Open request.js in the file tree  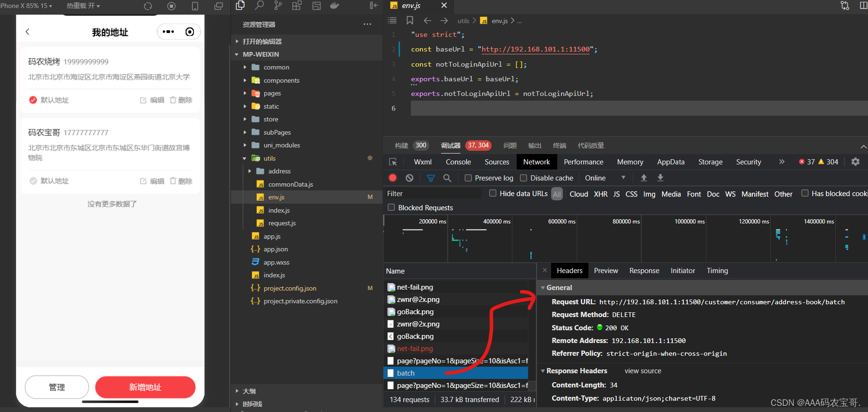tap(282, 223)
